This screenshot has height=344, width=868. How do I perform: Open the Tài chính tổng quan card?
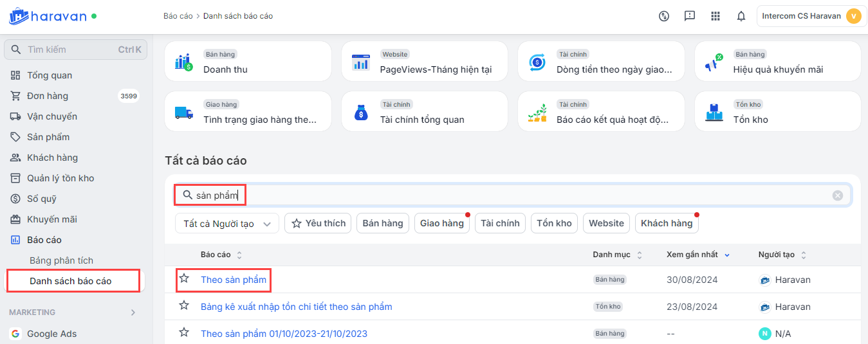click(x=424, y=112)
